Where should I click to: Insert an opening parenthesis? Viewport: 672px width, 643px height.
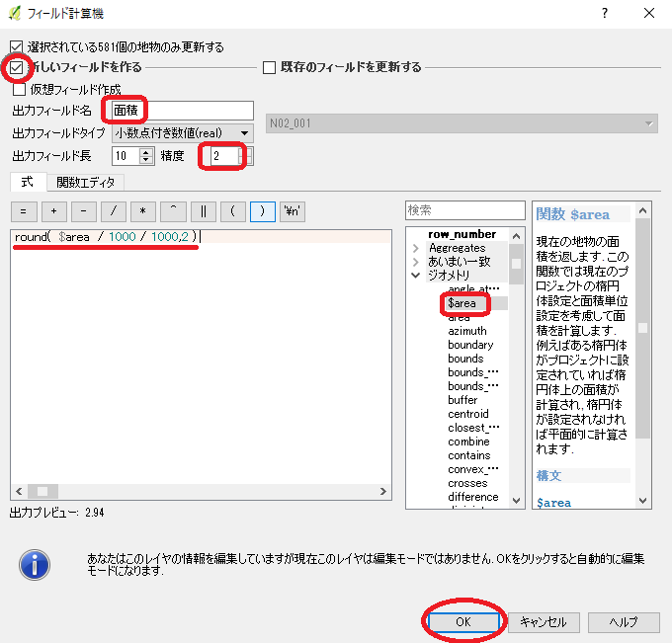pos(232,211)
